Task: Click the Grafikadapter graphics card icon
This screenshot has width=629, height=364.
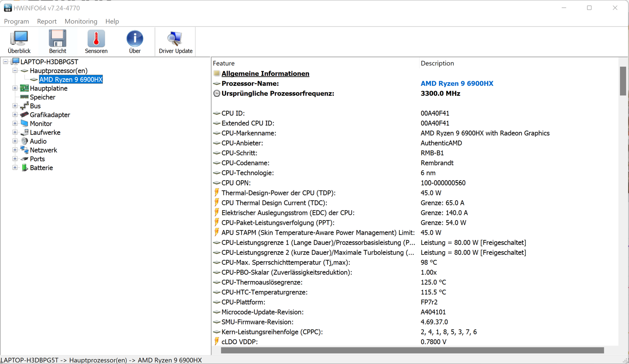Action: 25,115
